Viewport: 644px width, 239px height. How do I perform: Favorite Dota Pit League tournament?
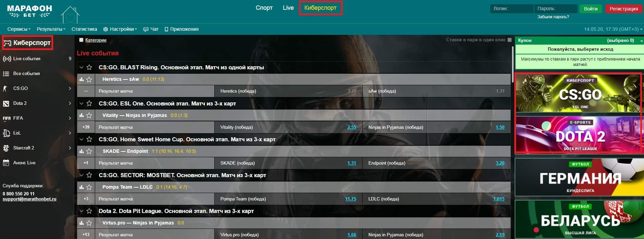click(89, 211)
